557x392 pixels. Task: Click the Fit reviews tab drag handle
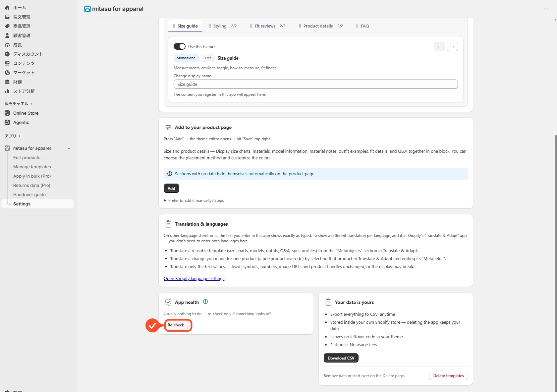click(251, 26)
